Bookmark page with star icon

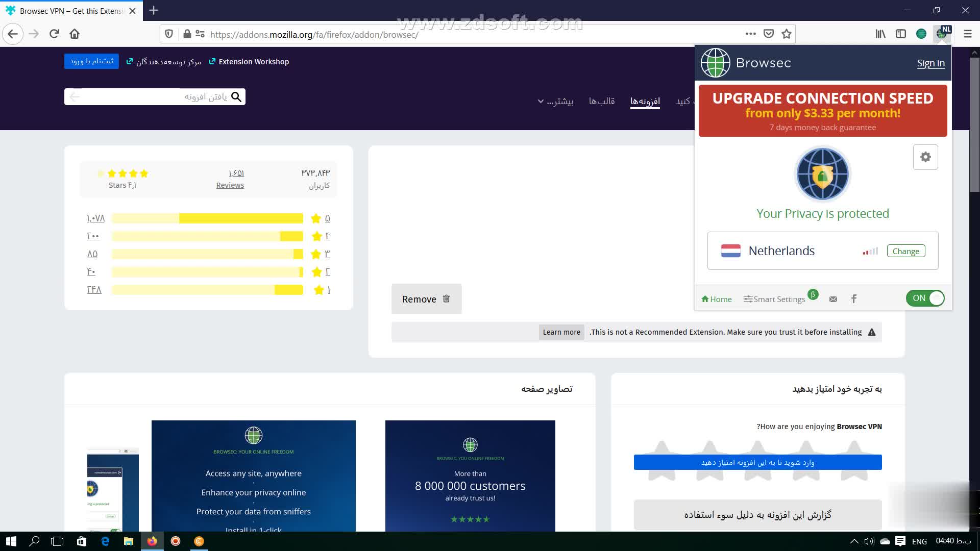click(787, 34)
